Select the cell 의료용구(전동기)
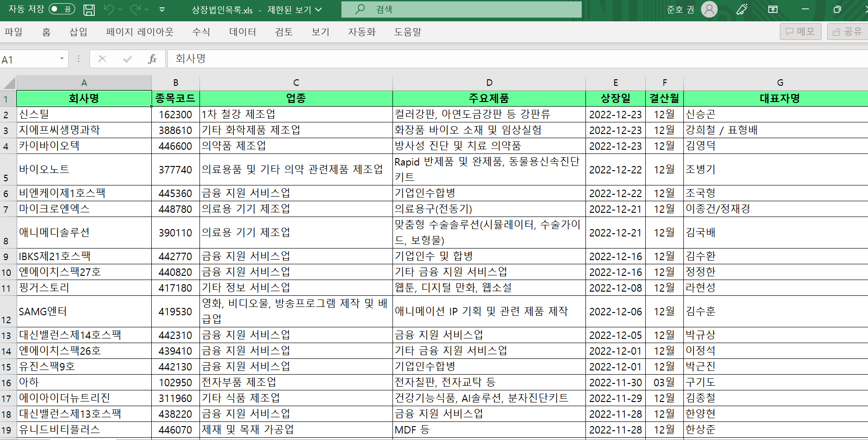Image resolution: width=868 pixels, height=440 pixels. click(x=489, y=209)
